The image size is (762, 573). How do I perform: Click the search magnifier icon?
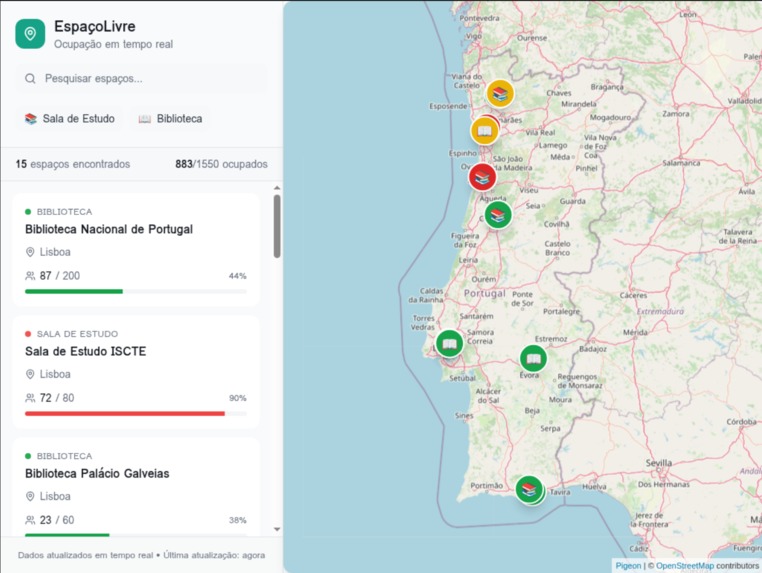pos(30,78)
